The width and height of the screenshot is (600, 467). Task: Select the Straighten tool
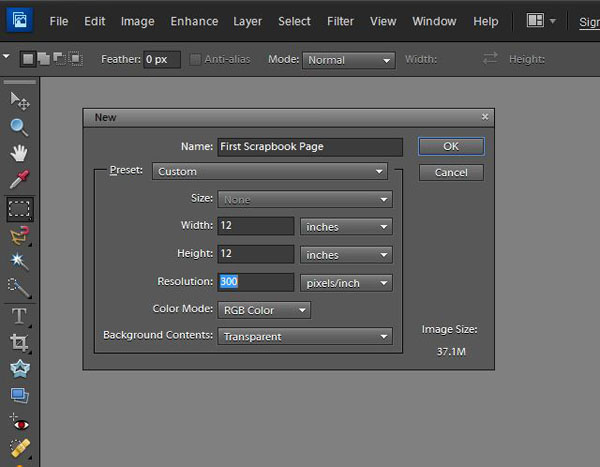(x=20, y=395)
